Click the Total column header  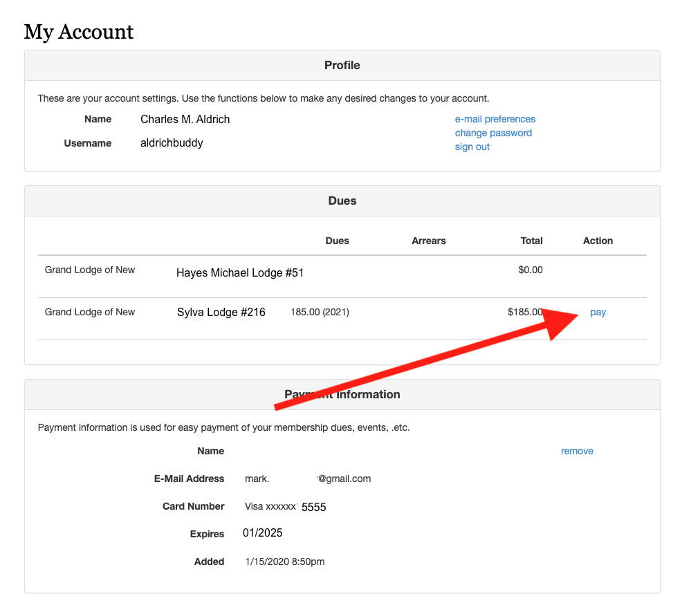click(x=531, y=241)
